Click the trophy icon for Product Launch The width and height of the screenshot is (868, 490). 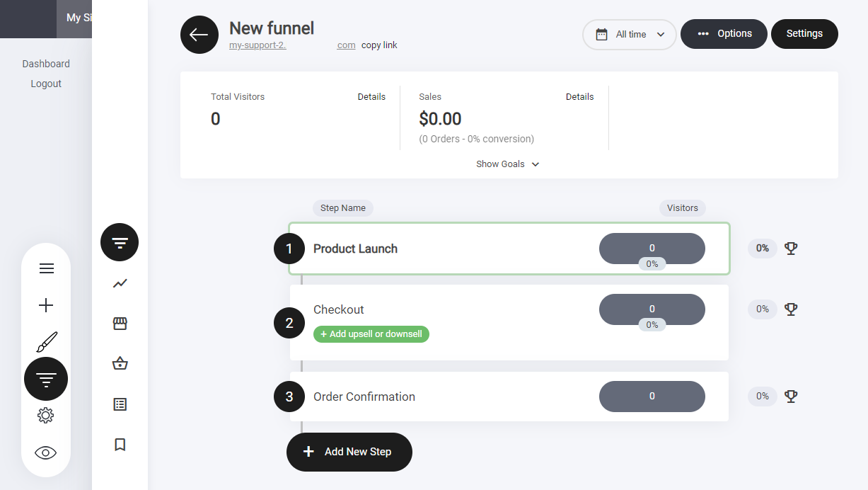791,249
